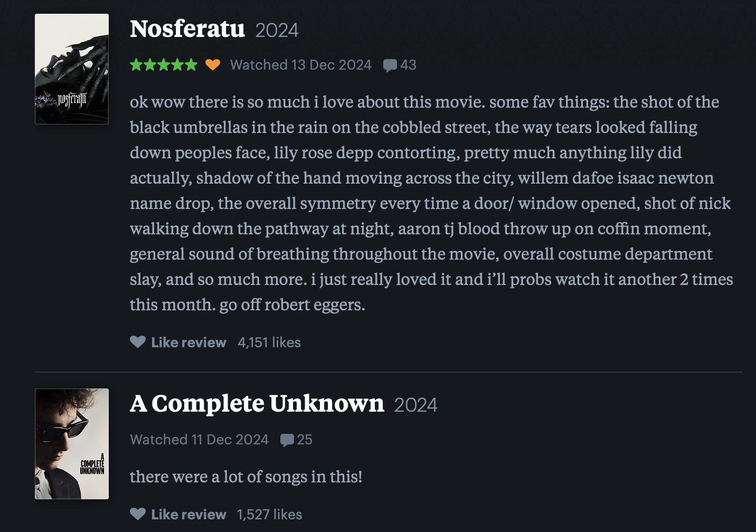Click the 'lot of songs in this' review text
This screenshot has width=756, height=532.
pos(246,477)
